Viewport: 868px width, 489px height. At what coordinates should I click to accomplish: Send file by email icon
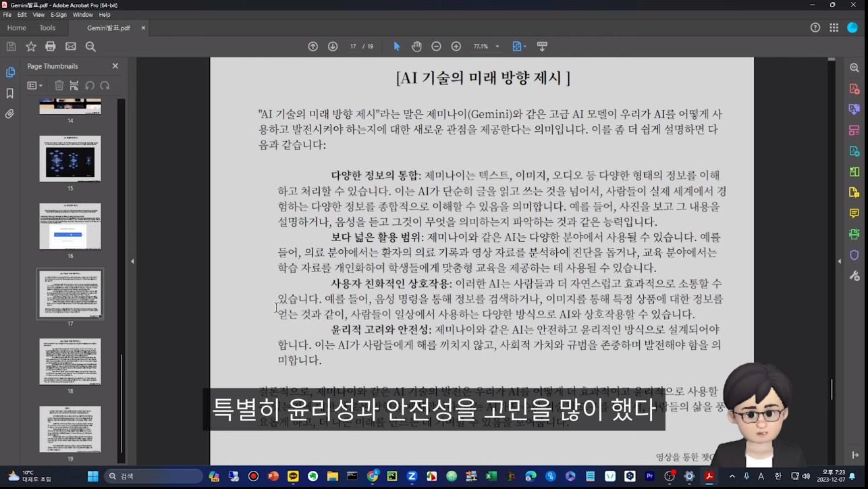pos(71,47)
